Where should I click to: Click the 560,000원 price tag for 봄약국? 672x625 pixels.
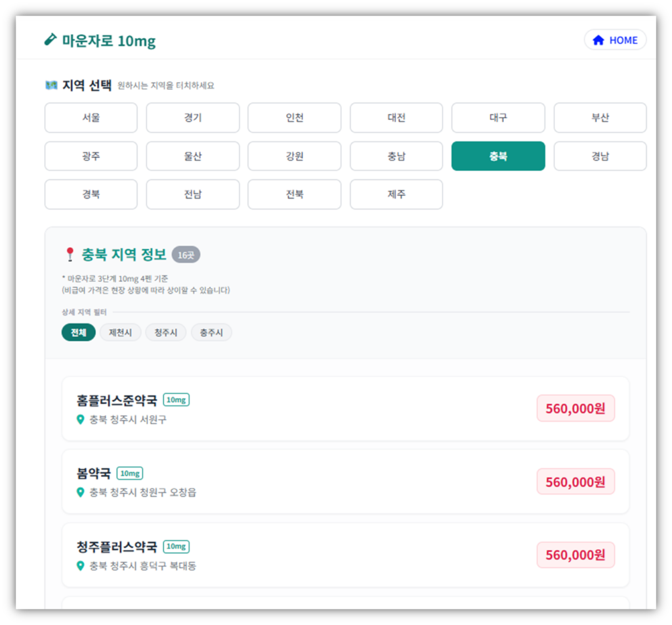pyautogui.click(x=576, y=481)
